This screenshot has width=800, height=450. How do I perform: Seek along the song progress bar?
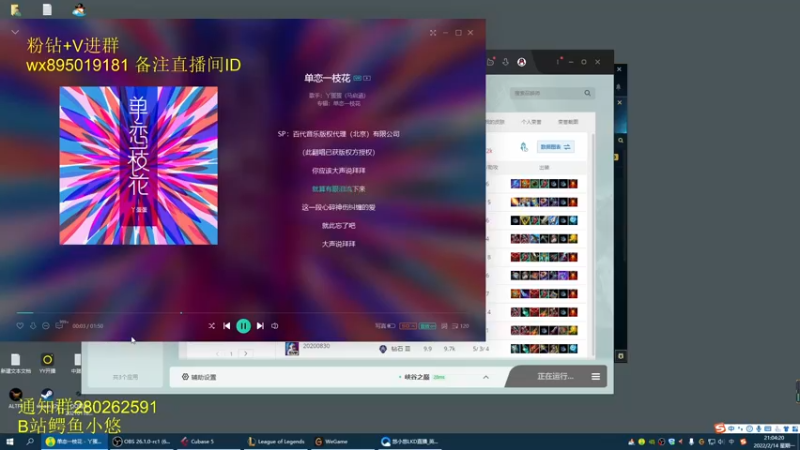243,313
